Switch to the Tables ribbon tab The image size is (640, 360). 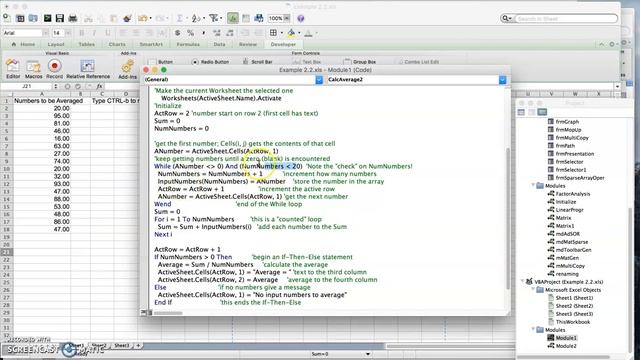coord(87,44)
